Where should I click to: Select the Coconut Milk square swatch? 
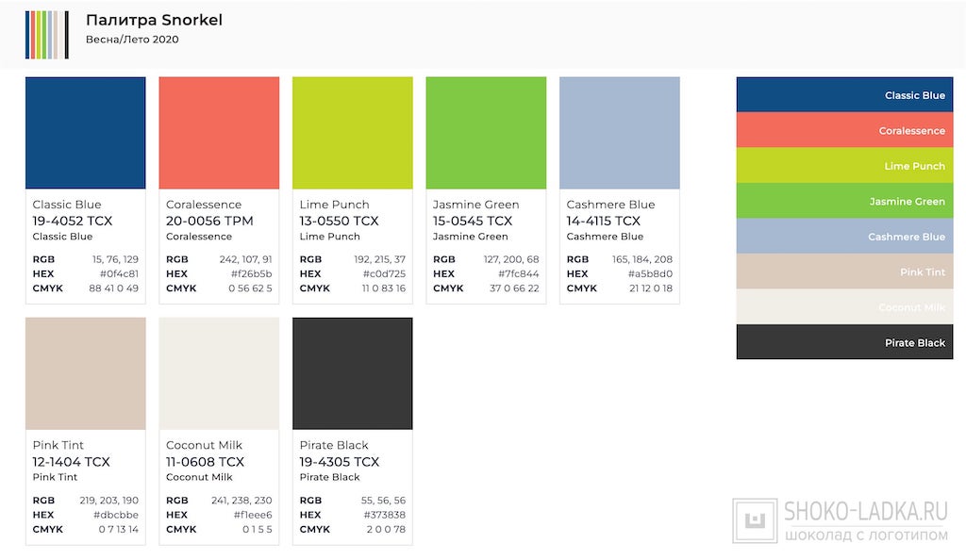219,373
